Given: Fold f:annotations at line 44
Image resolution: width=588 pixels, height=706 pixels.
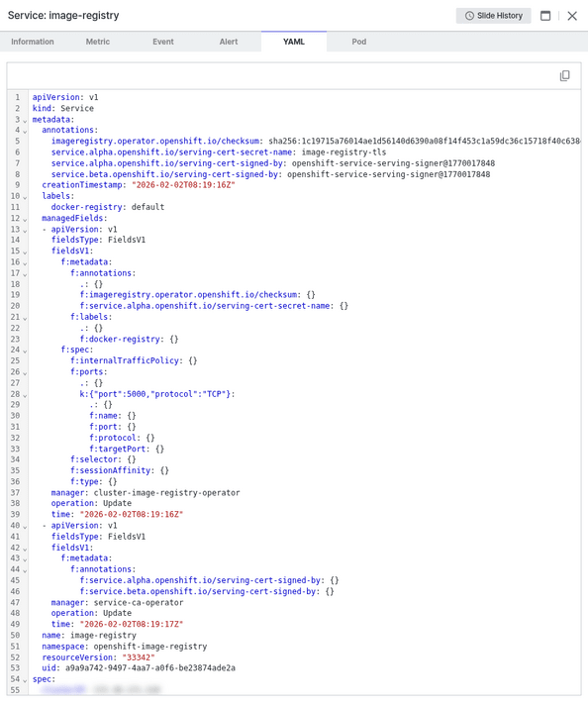Looking at the screenshot, I should click(25, 570).
